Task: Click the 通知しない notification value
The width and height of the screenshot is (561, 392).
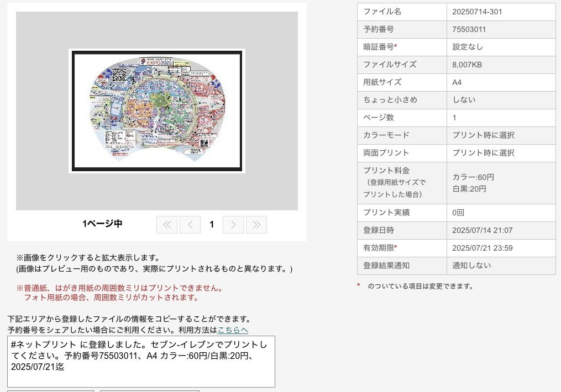Action: pos(471,266)
